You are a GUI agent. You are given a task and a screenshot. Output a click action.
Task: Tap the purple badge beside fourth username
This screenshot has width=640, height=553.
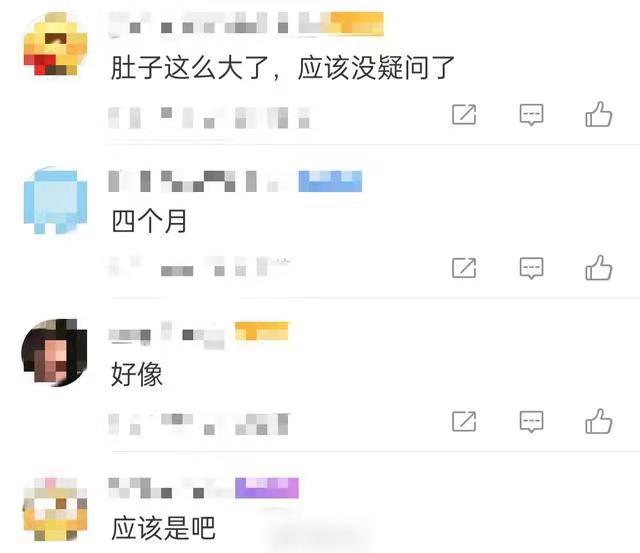click(267, 488)
